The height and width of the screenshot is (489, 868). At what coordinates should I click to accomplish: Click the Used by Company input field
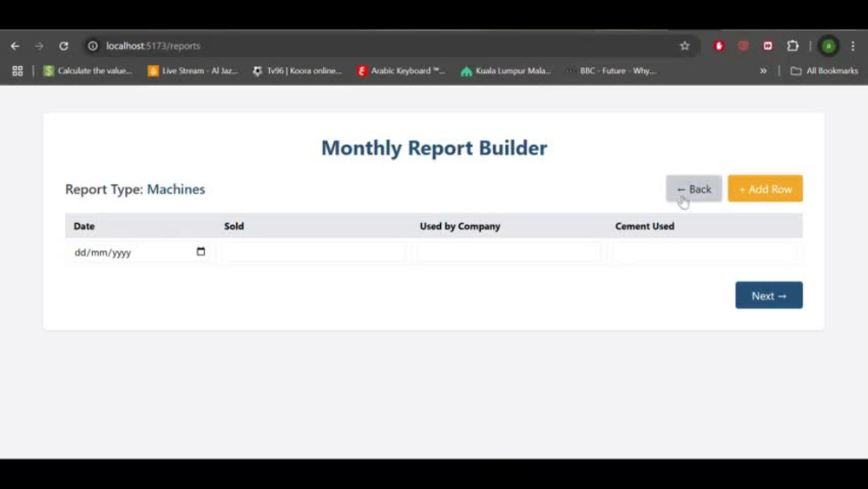coord(509,253)
